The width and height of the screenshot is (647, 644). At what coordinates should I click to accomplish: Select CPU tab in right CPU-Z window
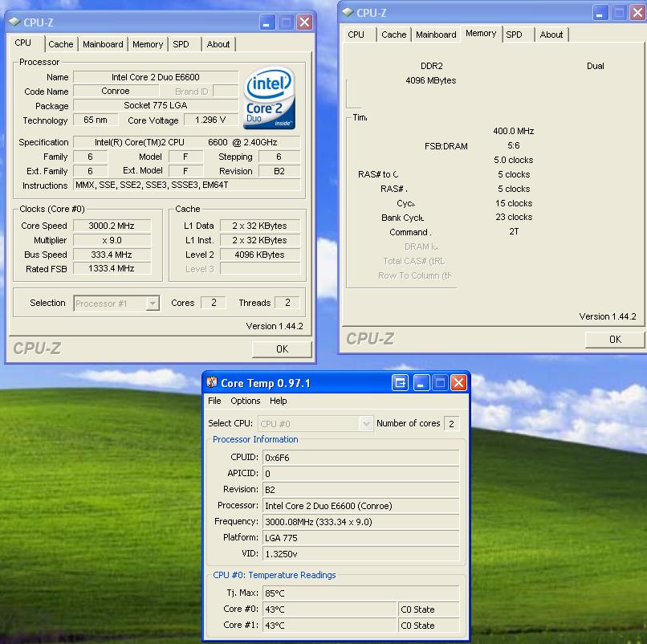pos(356,35)
